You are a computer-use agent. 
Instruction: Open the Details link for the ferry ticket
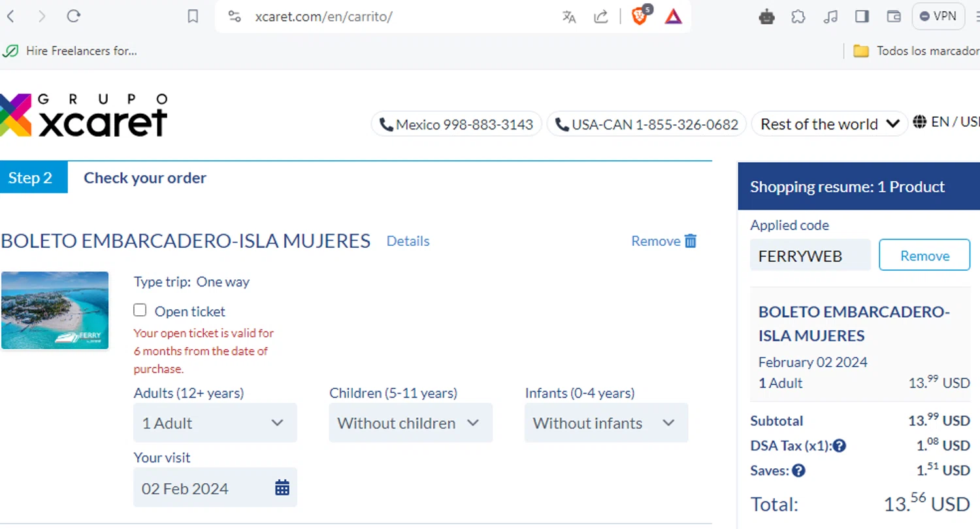coord(408,241)
